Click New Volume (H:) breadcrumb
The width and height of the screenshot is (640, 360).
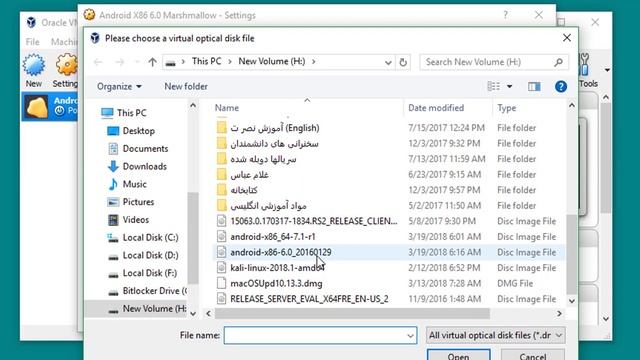(272, 62)
